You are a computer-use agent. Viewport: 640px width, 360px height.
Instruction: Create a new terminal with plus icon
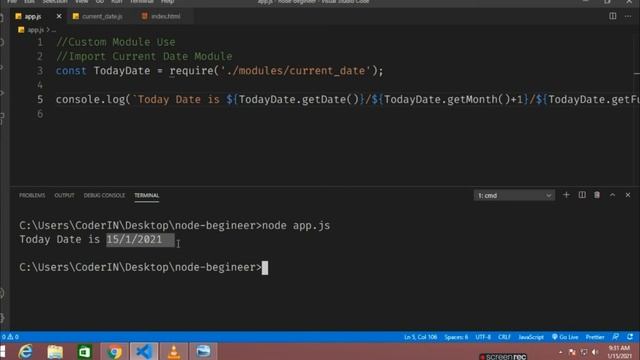pos(566,195)
